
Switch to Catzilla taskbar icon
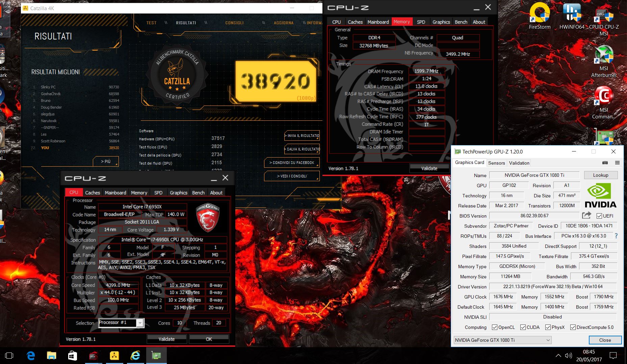click(114, 356)
